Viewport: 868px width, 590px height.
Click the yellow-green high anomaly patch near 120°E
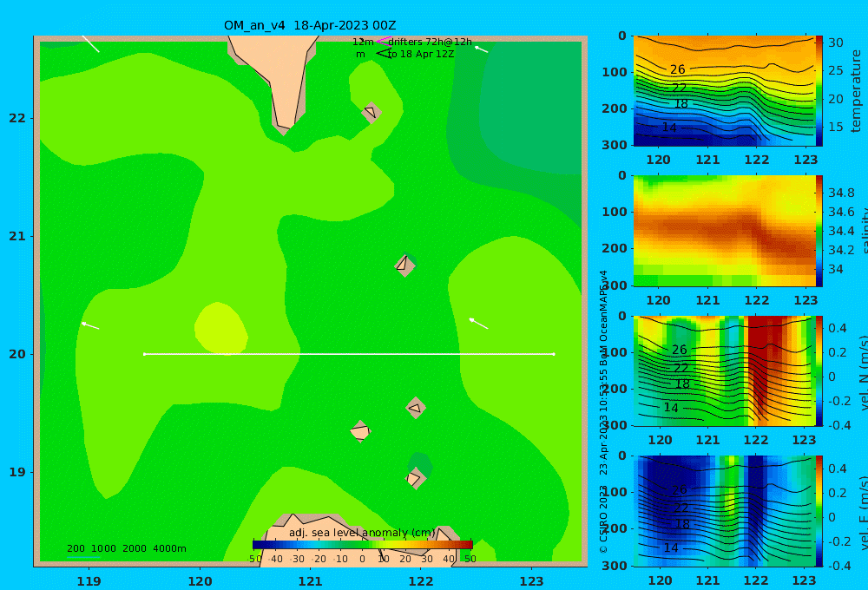pyautogui.click(x=220, y=328)
